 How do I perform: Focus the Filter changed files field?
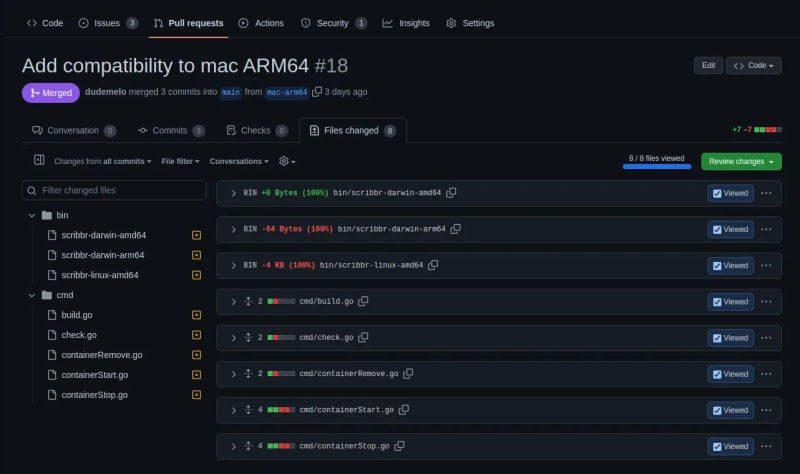(114, 190)
